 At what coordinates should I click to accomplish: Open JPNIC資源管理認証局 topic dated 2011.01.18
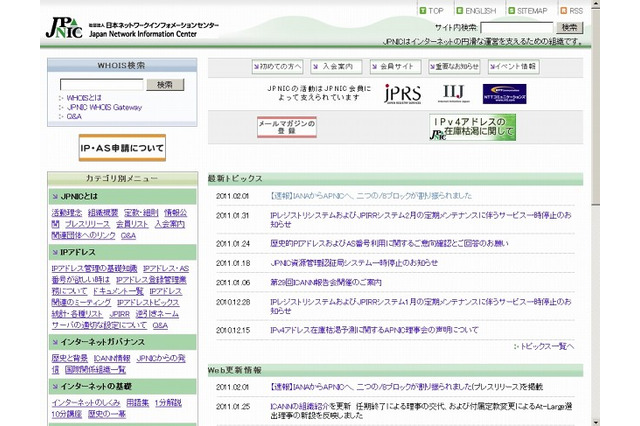coord(354,263)
